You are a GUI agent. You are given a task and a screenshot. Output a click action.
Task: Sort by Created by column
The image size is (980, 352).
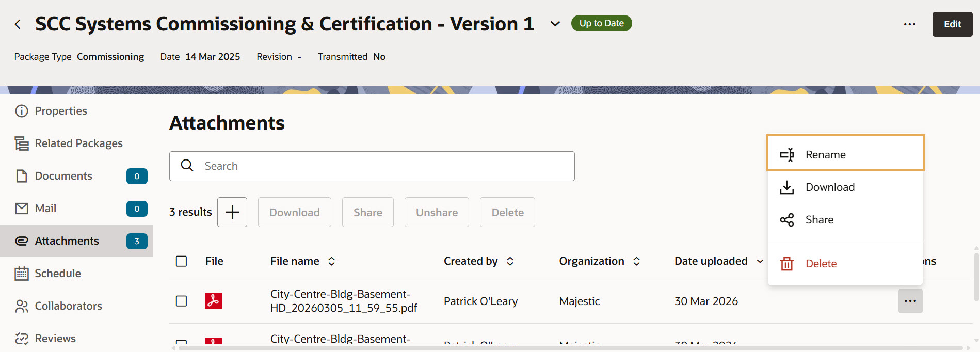[510, 261]
